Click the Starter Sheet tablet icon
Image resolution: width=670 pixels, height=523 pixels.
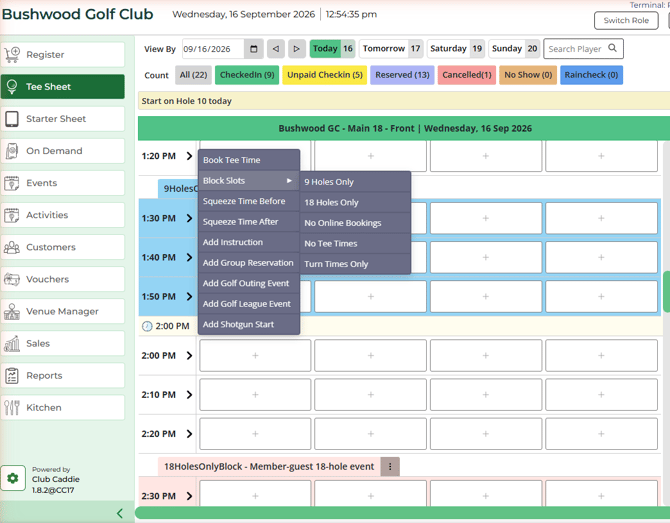click(x=12, y=118)
